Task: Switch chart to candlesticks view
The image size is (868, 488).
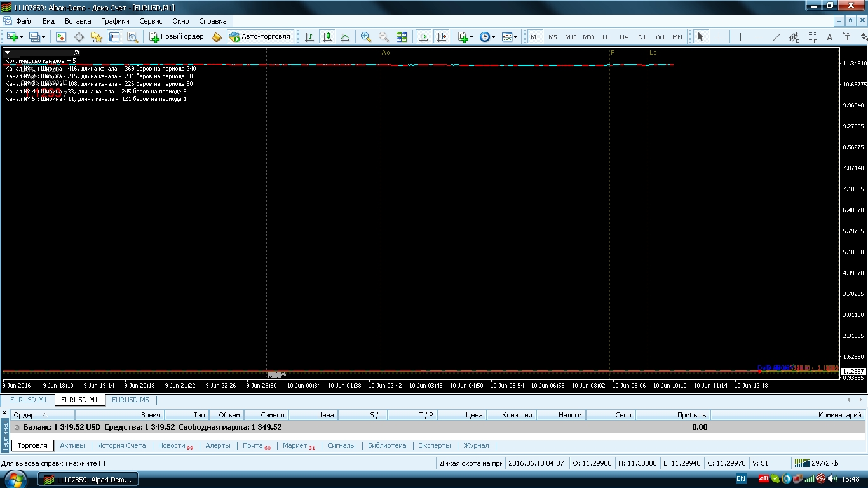Action: click(327, 37)
